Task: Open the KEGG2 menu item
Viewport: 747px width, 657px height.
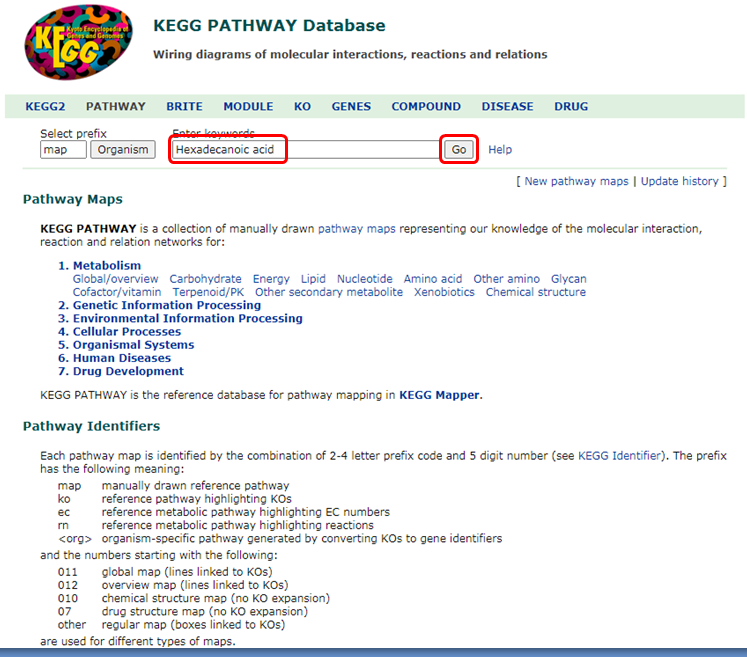Action: 44,107
